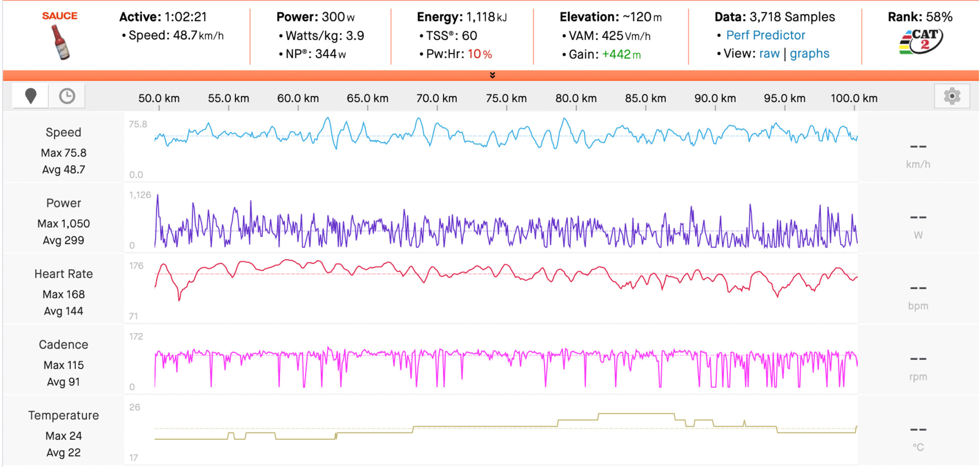Image resolution: width=980 pixels, height=467 pixels.
Task: Click the 100.0 km marker on axis
Action: tap(854, 98)
